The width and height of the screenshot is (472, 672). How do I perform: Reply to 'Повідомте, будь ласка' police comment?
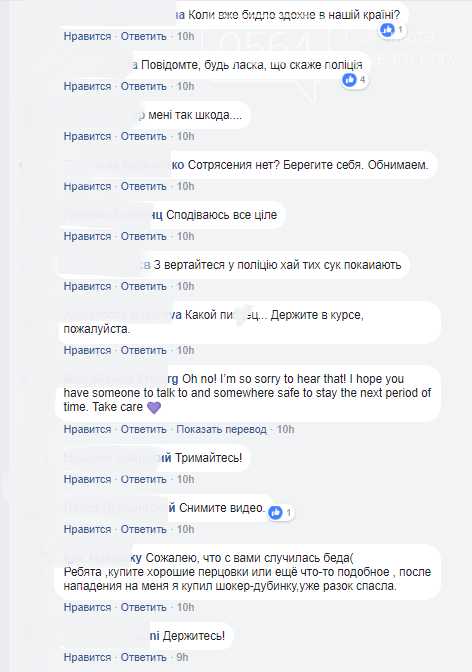tap(144, 86)
